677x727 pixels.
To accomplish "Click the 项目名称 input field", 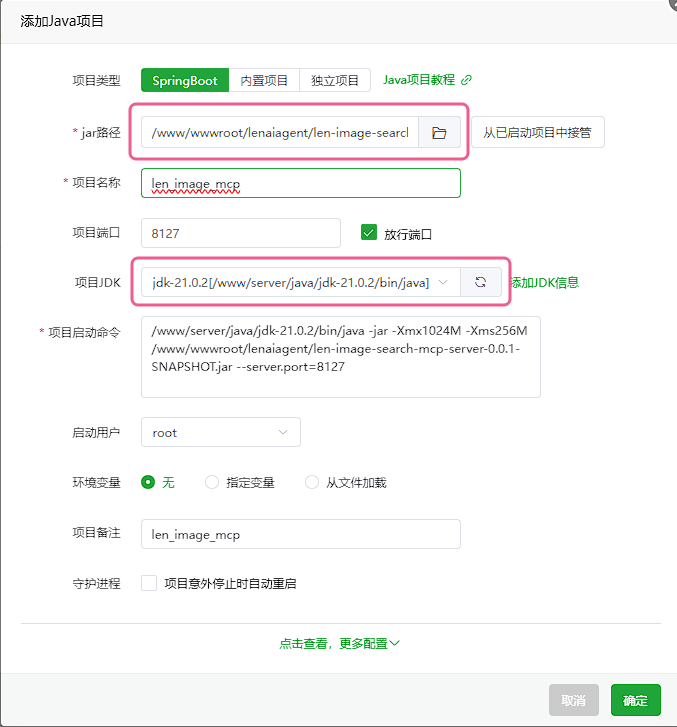I will coord(300,183).
